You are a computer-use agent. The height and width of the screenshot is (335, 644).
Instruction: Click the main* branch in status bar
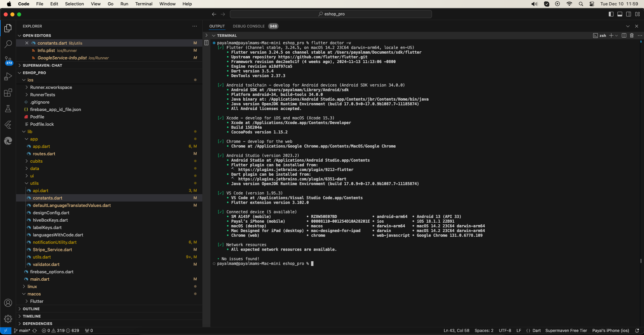point(22,331)
